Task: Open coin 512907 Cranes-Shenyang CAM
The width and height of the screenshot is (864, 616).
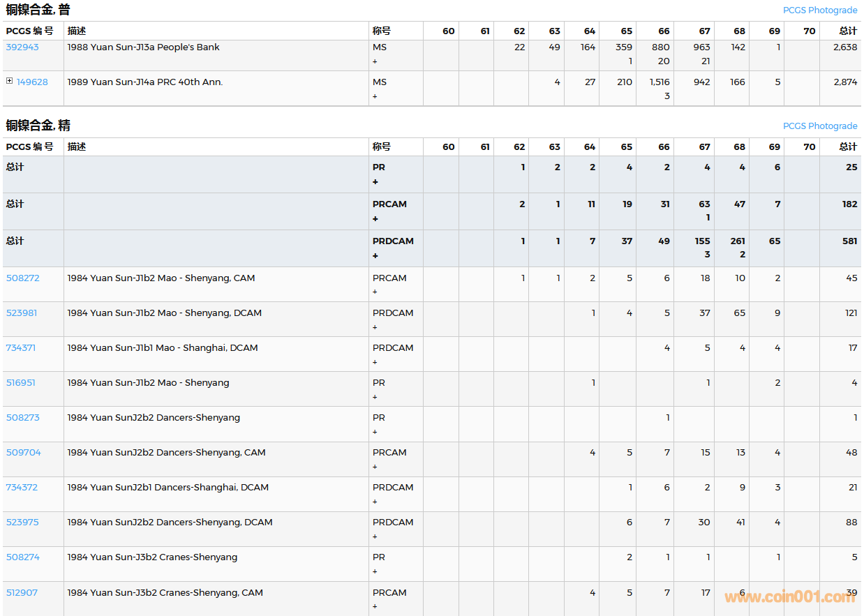Action: tap(22, 593)
